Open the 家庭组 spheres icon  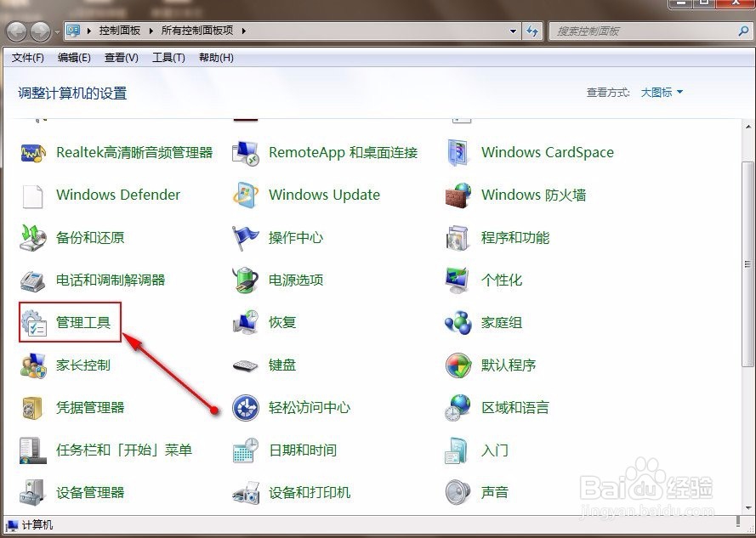click(458, 322)
